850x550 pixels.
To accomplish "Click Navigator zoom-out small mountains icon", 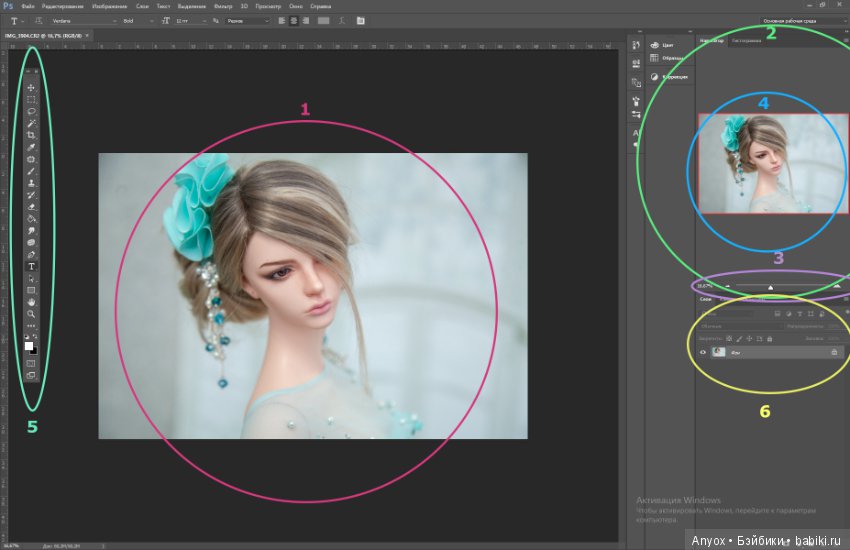I will tap(727, 286).
